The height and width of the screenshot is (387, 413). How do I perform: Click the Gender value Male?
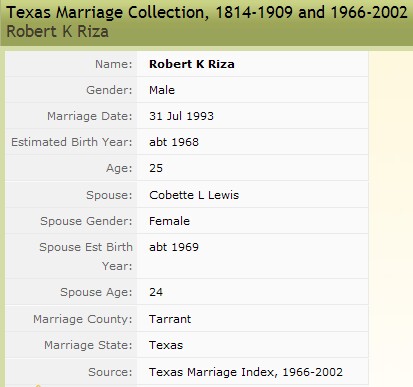162,90
